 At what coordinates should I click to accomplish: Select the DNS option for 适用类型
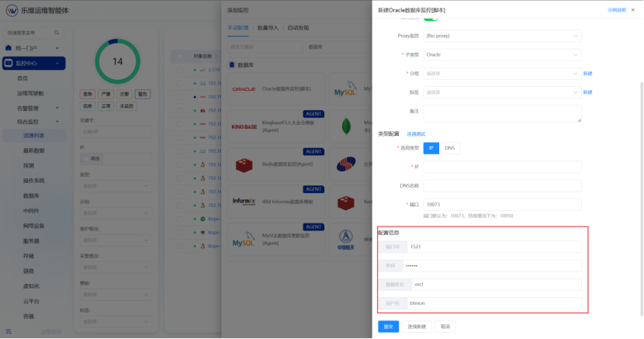[x=450, y=148]
